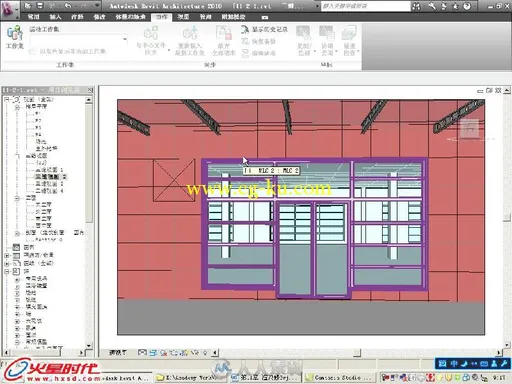Open the folder window taskbar button

(x=191, y=378)
